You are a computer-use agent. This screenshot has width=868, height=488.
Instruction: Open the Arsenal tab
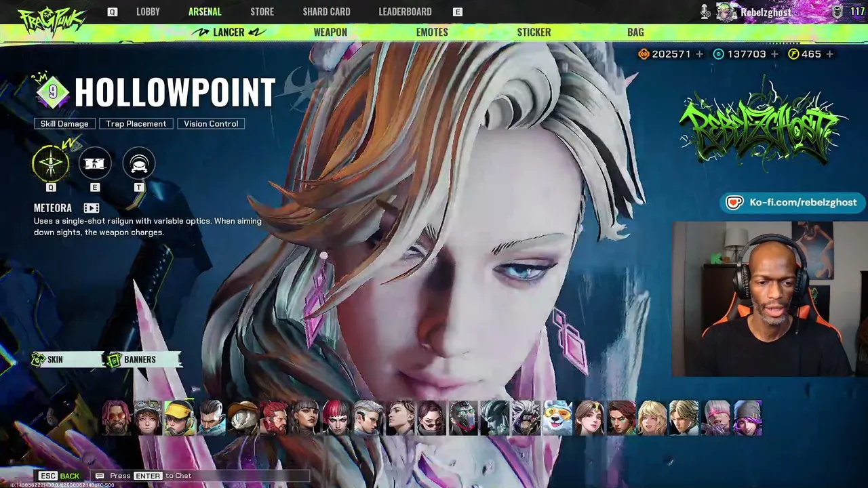pos(205,12)
